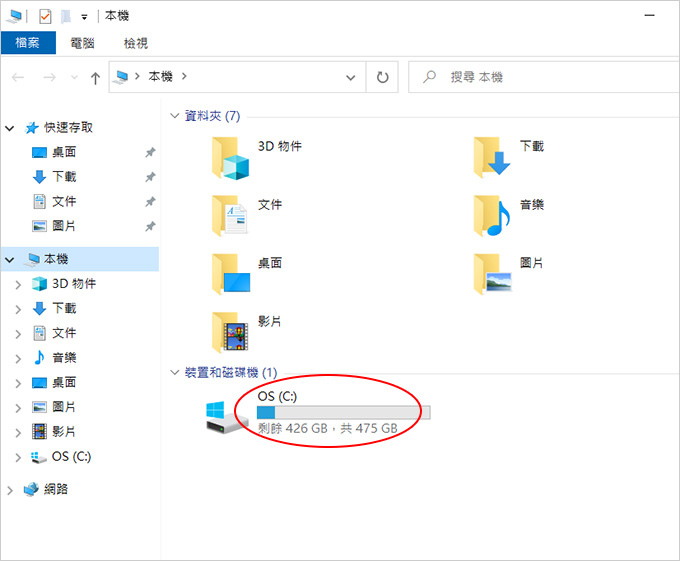Viewport: 680px width, 561px height.
Task: Expand 影片 in the navigation tree
Action: (x=18, y=433)
